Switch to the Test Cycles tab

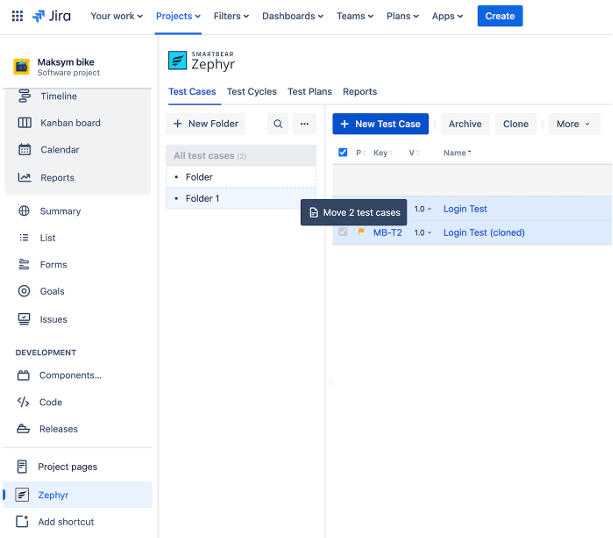tap(251, 92)
